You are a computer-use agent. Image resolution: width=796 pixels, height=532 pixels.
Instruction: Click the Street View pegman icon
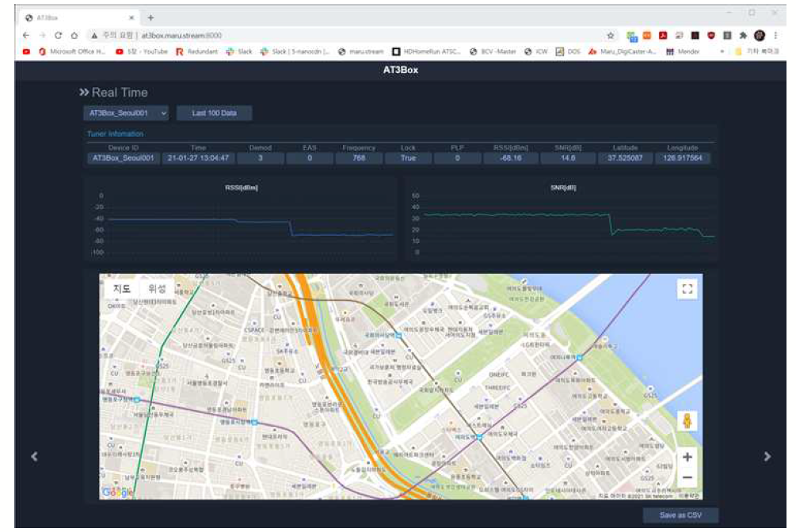687,421
